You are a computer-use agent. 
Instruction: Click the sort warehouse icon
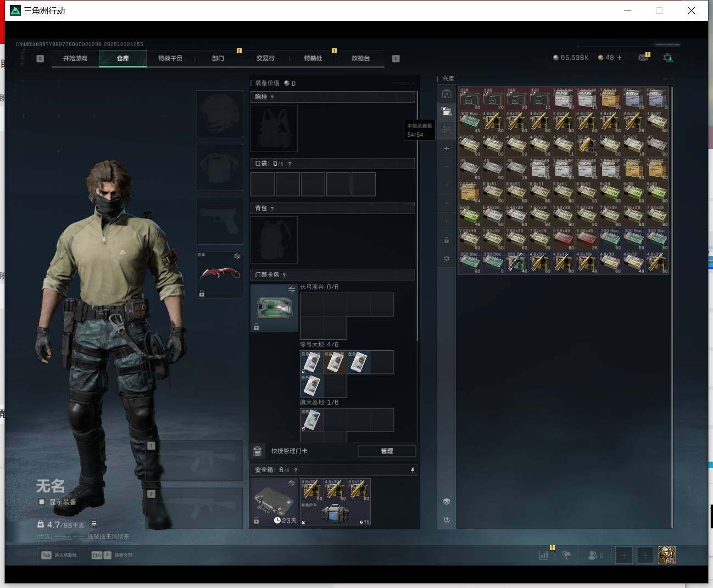click(447, 519)
